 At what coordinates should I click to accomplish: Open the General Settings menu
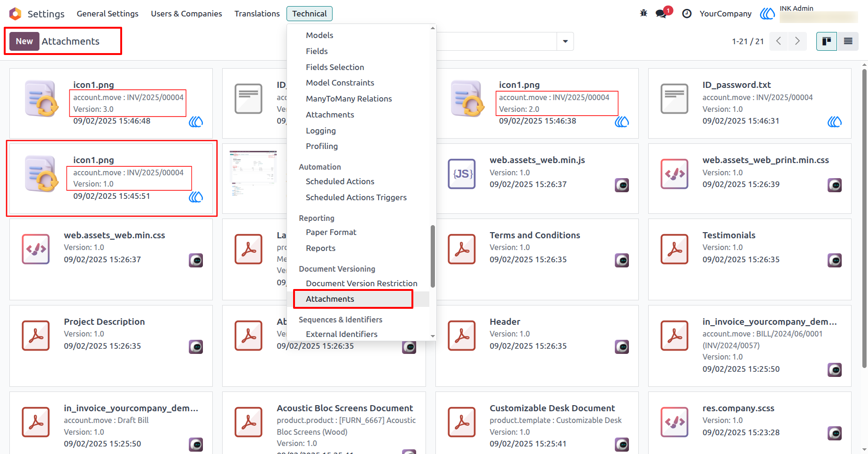point(108,14)
